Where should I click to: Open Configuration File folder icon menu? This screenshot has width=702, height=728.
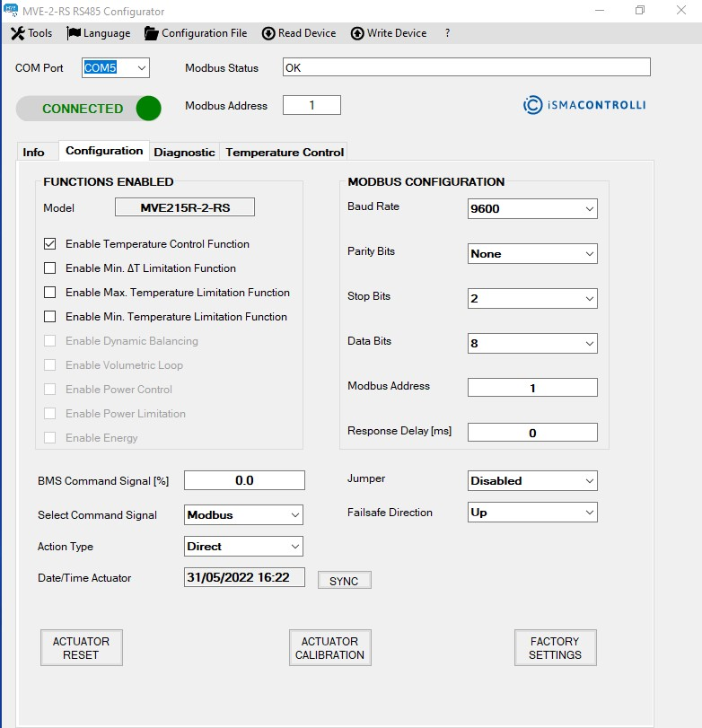[x=151, y=33]
